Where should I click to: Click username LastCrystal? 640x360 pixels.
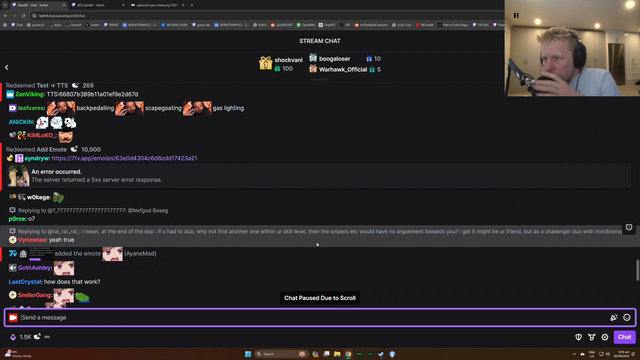click(x=25, y=282)
